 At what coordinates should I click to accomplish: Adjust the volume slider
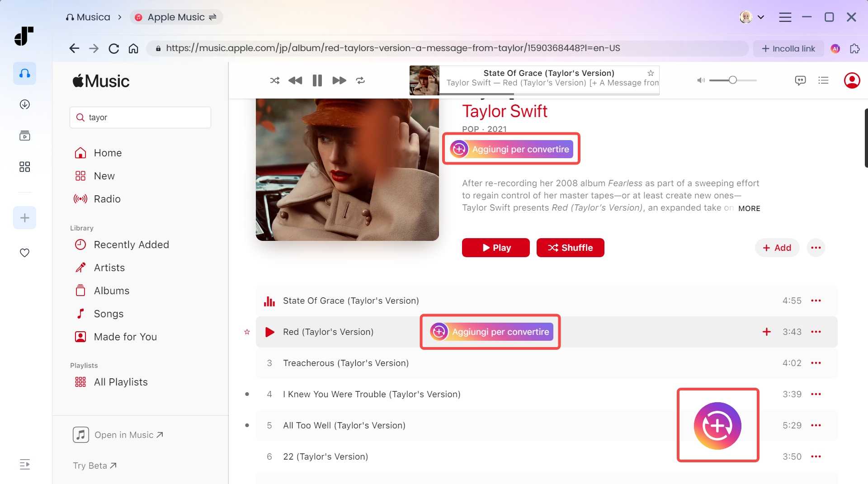(x=732, y=80)
